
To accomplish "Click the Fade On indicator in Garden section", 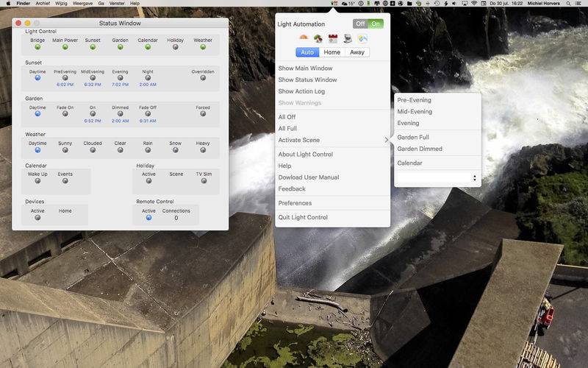I will (x=65, y=114).
